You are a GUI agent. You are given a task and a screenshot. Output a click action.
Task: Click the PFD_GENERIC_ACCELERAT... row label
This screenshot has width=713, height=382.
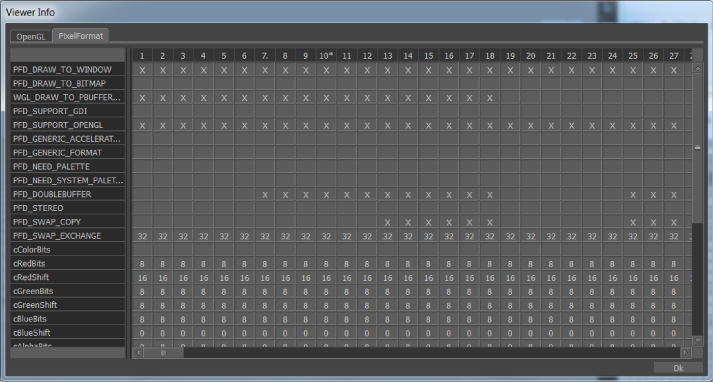pyautogui.click(x=68, y=139)
